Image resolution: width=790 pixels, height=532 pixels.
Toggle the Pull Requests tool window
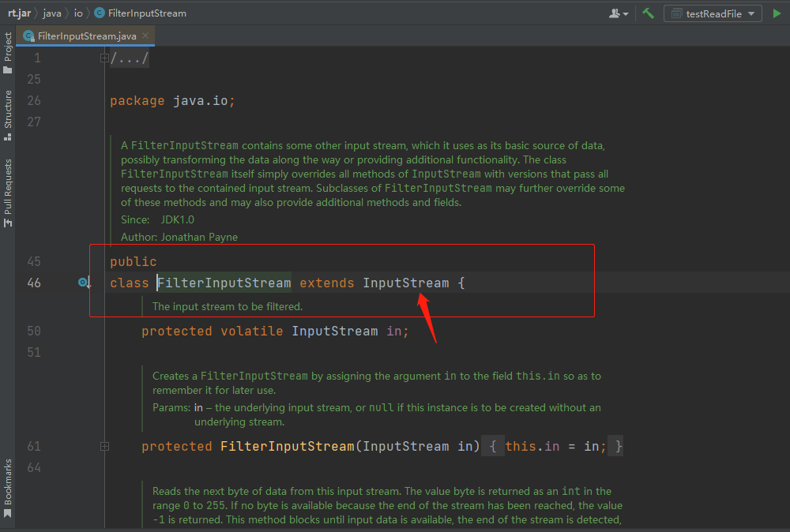pos(8,193)
